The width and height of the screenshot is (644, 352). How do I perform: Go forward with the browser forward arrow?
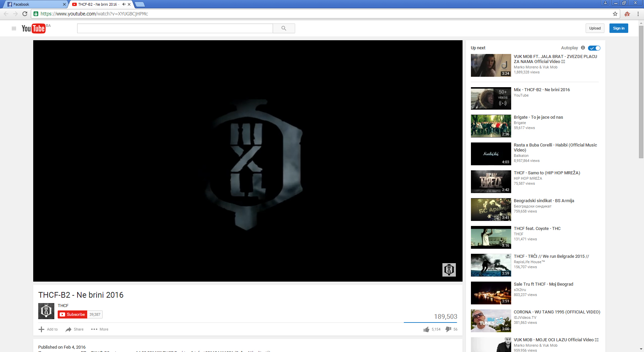(15, 14)
